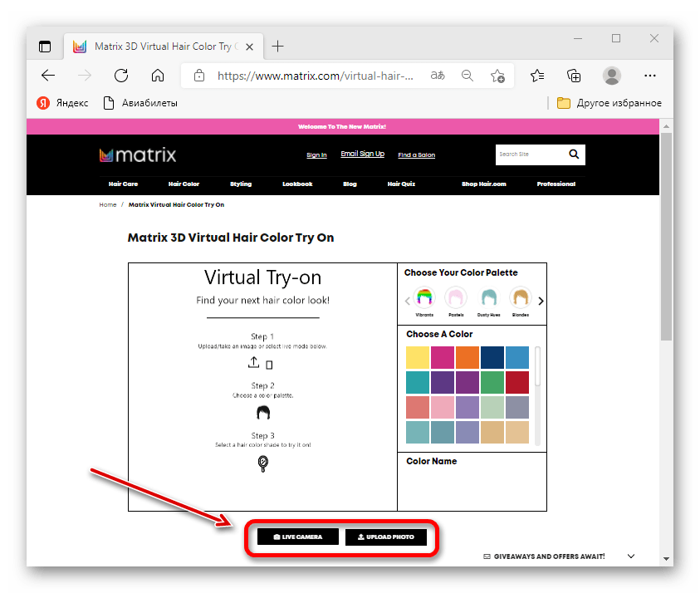Viewport: 700px width, 603px height.
Task: Open the browser profile avatar
Action: pyautogui.click(x=612, y=76)
